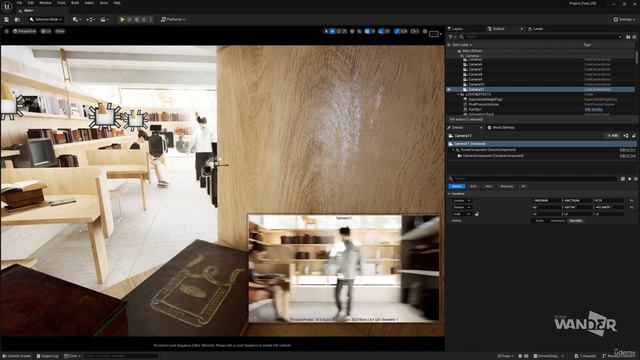Click the Unreal Engine logo icon

[x=7, y=7]
